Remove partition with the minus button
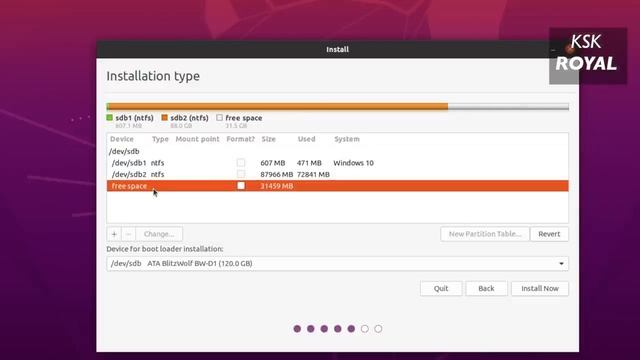 [128, 234]
